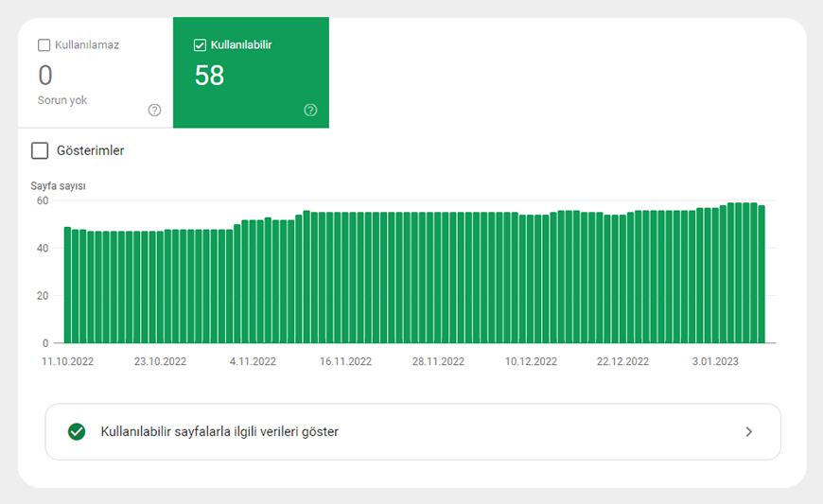The height and width of the screenshot is (504, 823).
Task: Click the Sorun yok status text
Action: 62,100
